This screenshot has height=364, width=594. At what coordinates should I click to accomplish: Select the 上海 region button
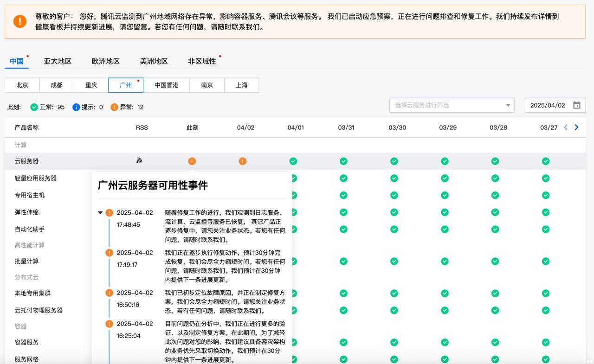241,85
